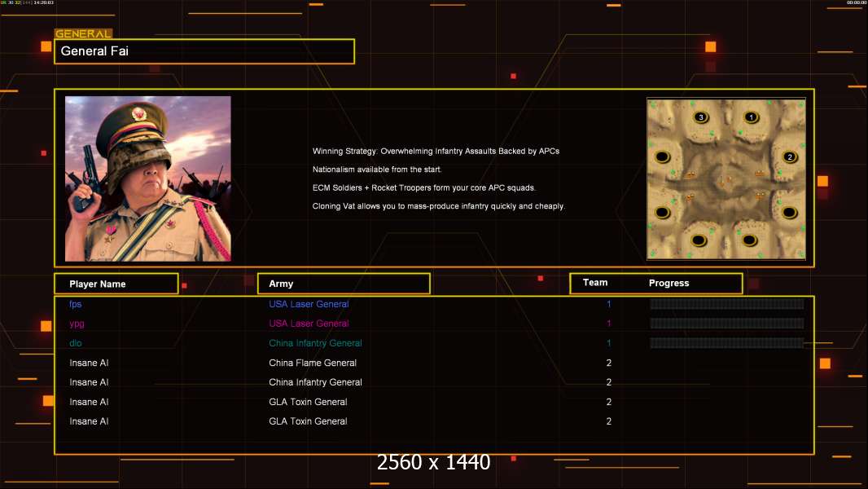Click the General Fai name field
Viewport: 868px width, 489px height.
(x=204, y=51)
